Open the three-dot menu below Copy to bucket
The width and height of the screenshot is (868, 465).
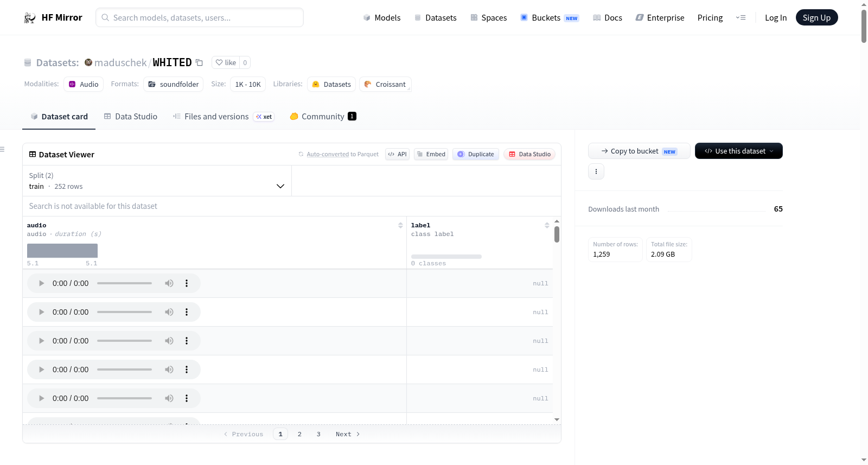tap(596, 171)
